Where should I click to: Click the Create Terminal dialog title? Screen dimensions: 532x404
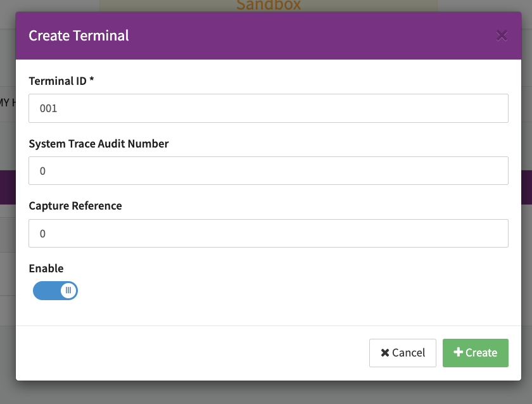79,35
